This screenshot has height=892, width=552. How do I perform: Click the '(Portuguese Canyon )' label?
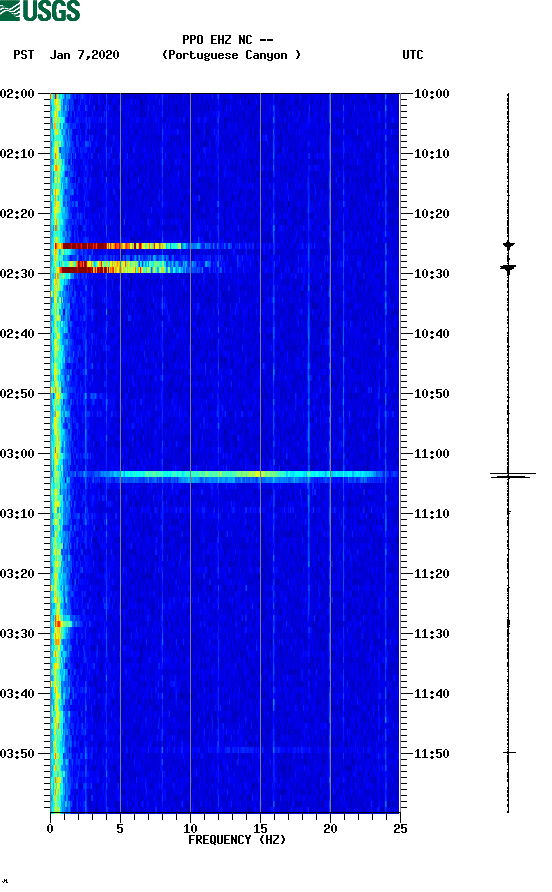[x=232, y=55]
